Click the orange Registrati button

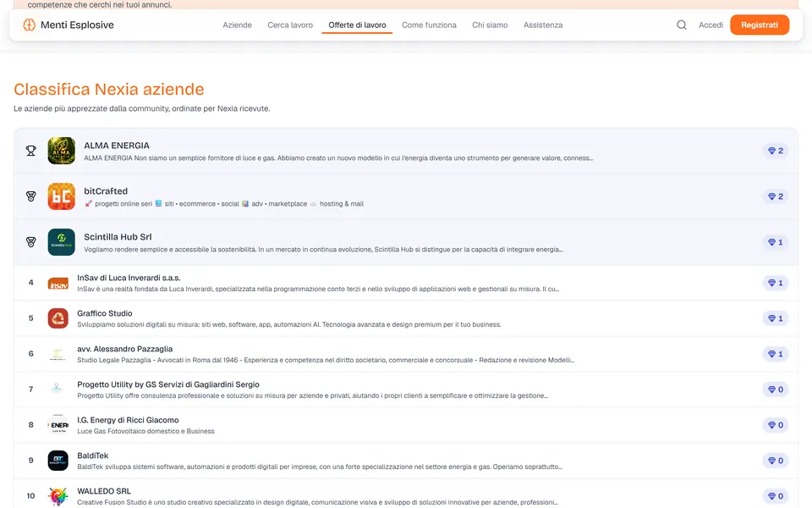[760, 25]
